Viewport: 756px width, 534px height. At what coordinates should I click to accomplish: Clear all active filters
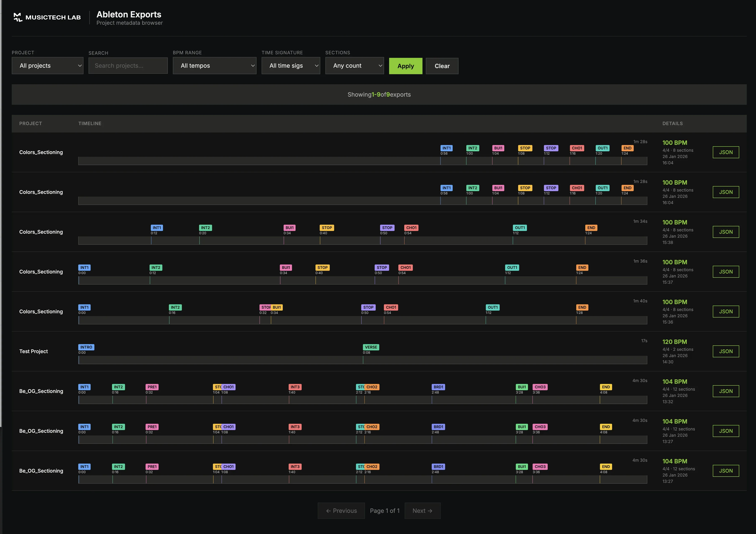(442, 66)
